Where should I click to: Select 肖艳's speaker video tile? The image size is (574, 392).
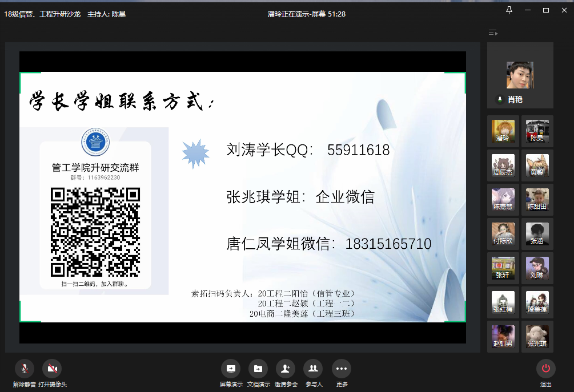tap(520, 75)
